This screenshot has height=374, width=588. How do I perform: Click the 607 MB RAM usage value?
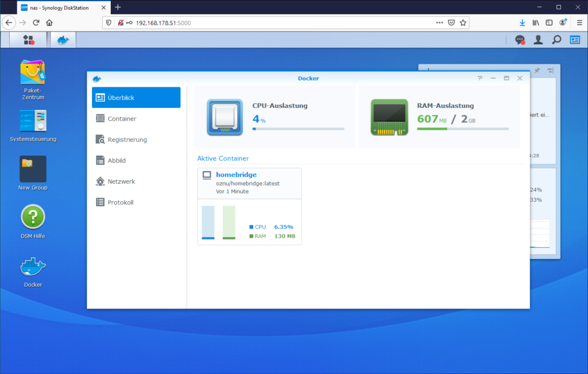coord(432,119)
